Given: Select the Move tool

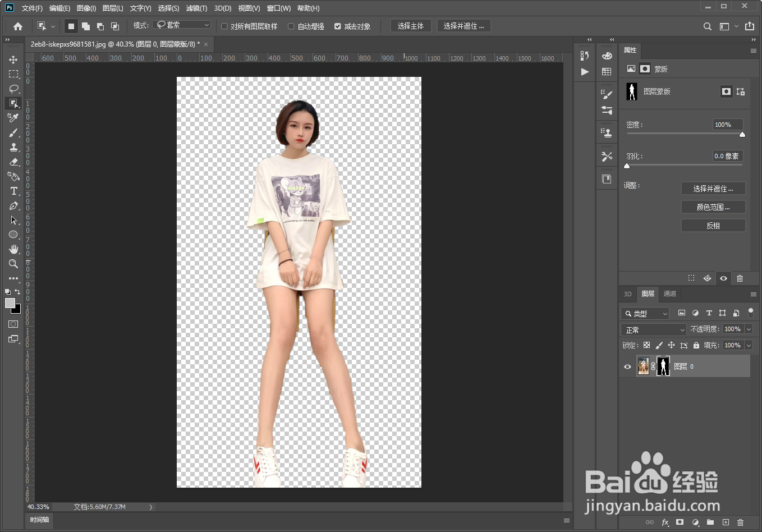Looking at the screenshot, I should point(13,59).
